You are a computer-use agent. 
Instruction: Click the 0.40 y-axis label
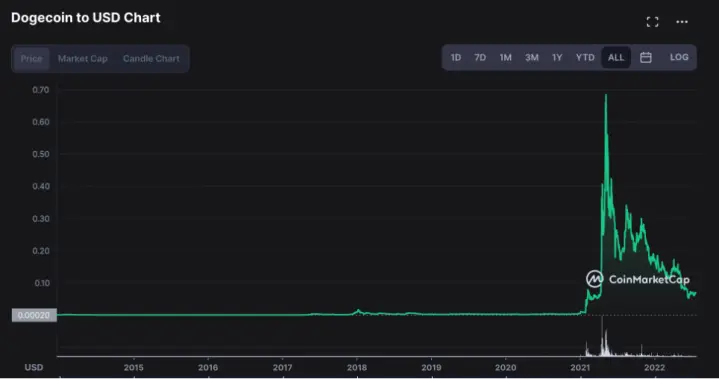pos(41,187)
